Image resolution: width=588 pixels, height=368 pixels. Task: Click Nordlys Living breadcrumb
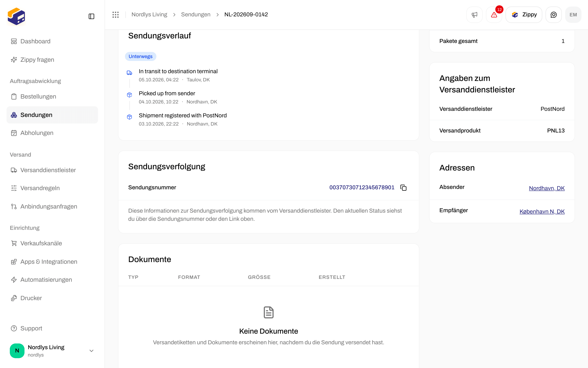point(149,15)
